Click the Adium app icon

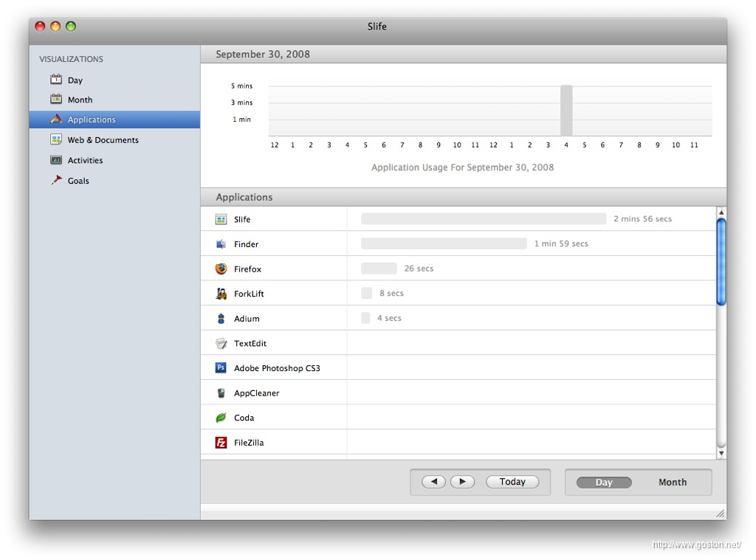tap(221, 318)
